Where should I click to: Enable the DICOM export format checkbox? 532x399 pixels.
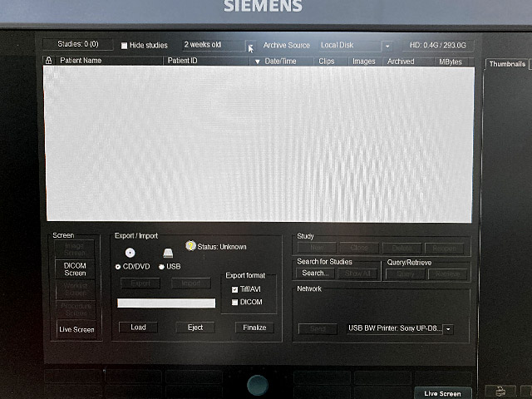(234, 302)
